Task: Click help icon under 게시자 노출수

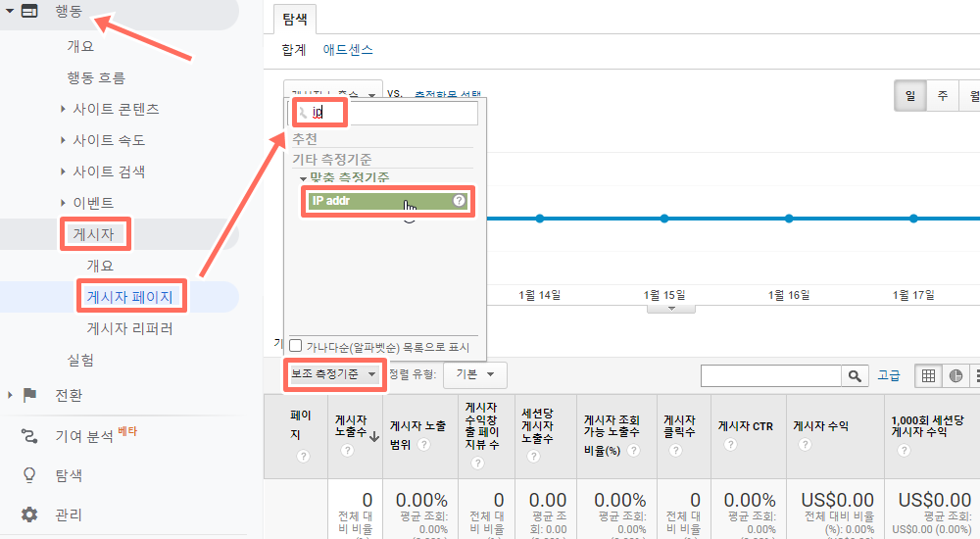Action: click(x=348, y=450)
